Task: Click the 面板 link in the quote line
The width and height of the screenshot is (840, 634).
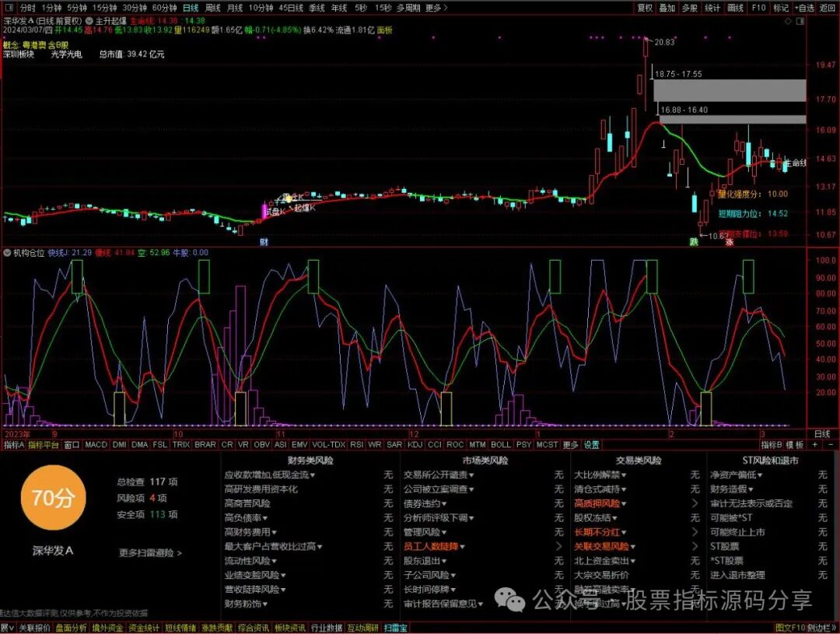Action: tap(385, 30)
